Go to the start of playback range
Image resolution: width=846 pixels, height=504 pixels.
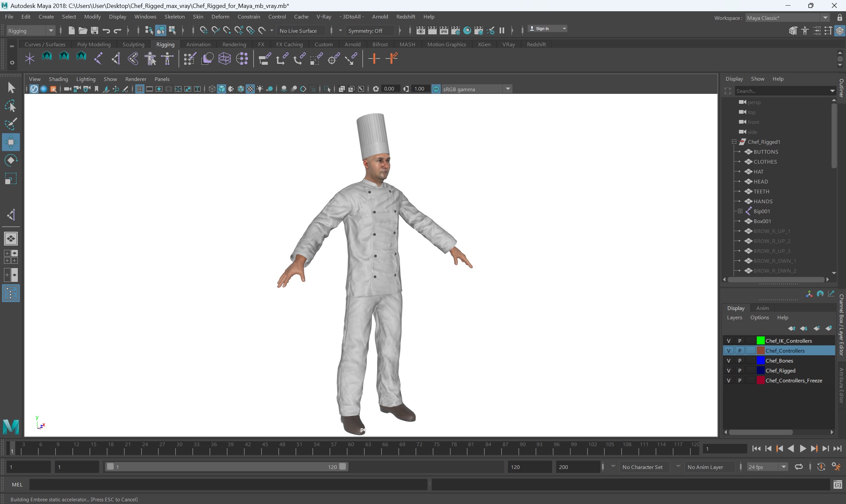756,448
